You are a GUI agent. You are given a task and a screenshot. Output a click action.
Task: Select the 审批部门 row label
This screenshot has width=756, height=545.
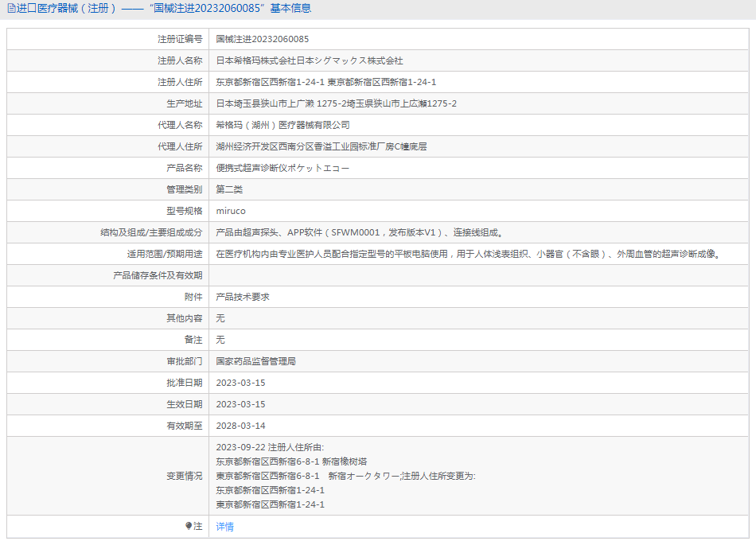pos(184,361)
